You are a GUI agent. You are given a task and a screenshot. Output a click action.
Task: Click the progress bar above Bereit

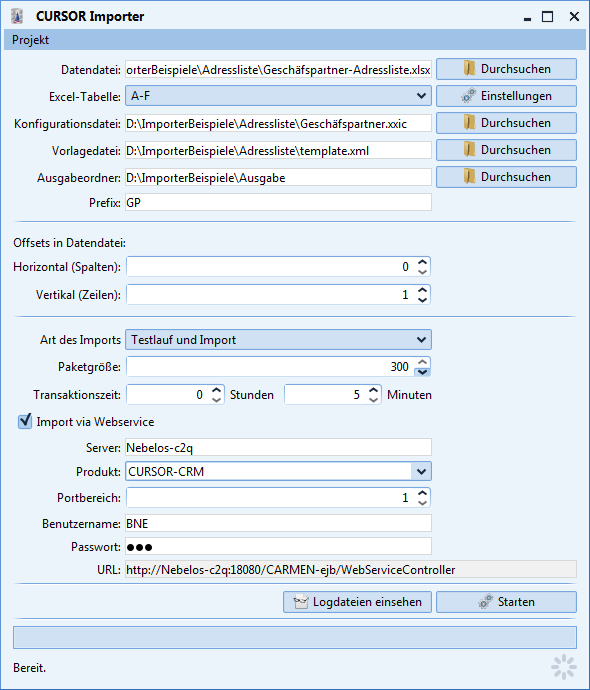(x=295, y=638)
